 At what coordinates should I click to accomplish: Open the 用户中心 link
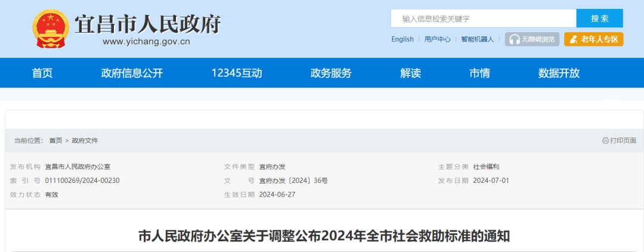click(x=437, y=39)
